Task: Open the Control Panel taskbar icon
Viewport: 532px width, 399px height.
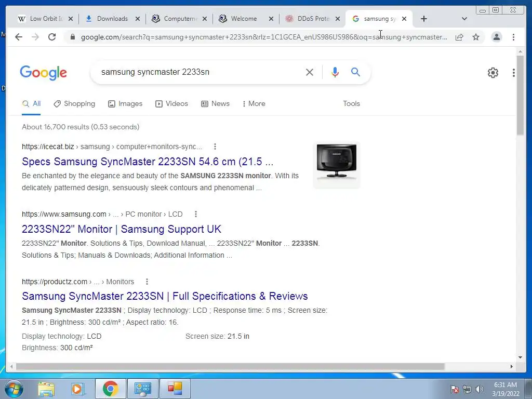Action: pos(142,389)
